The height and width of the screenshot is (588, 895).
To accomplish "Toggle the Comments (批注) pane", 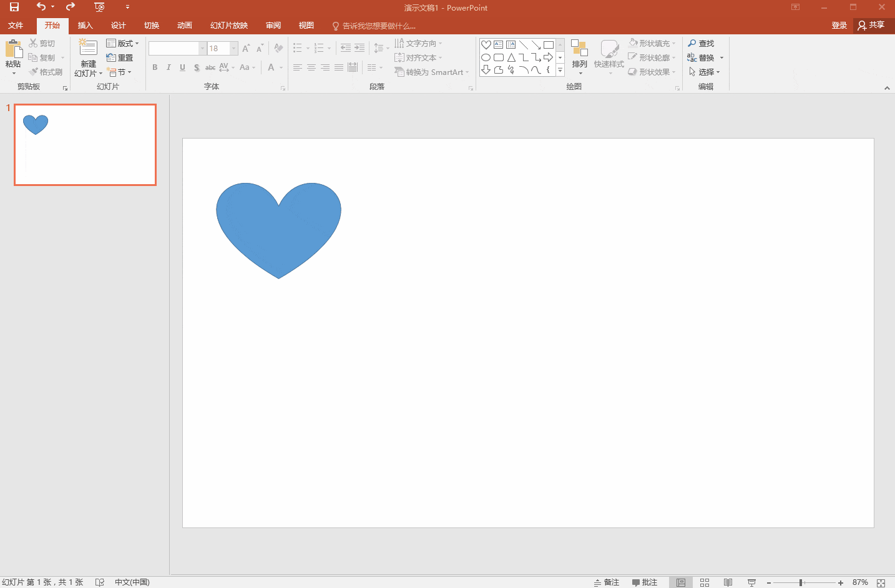I will (645, 582).
